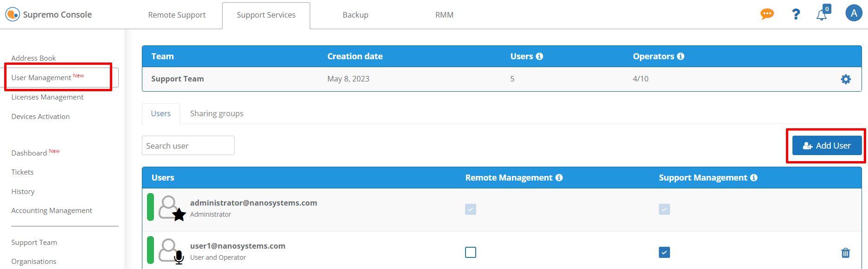Click the Support Management info icon

tap(754, 177)
